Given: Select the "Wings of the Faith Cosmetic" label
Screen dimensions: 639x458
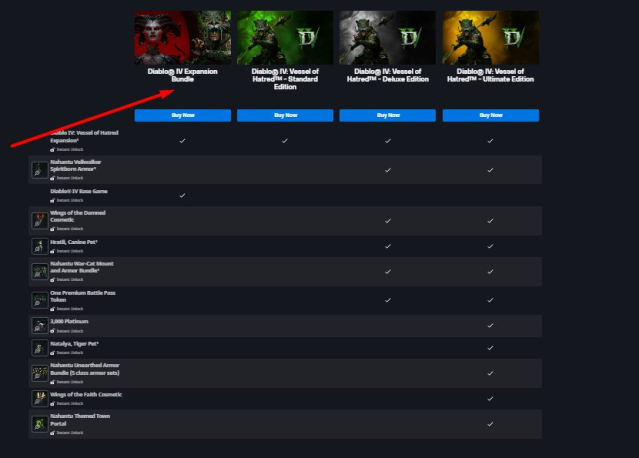Looking at the screenshot, I should 86,394.
